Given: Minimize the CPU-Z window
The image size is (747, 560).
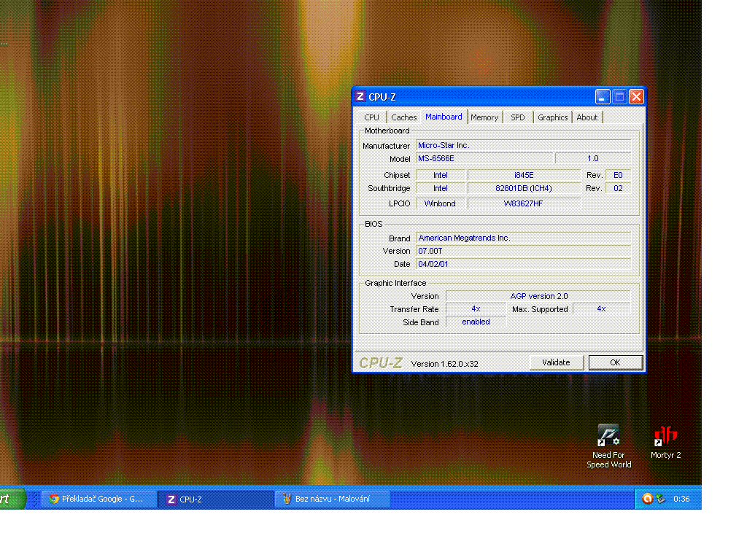Looking at the screenshot, I should (602, 97).
